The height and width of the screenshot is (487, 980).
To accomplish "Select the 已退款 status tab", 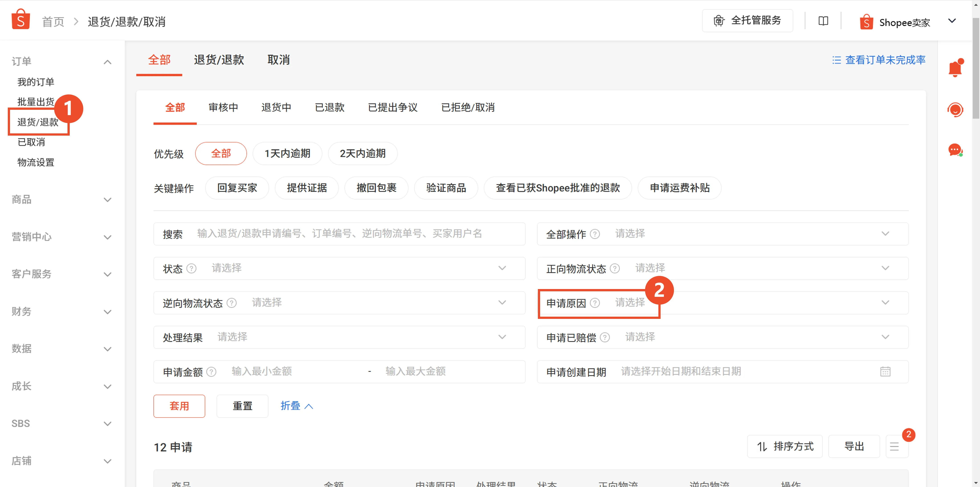I will 329,108.
